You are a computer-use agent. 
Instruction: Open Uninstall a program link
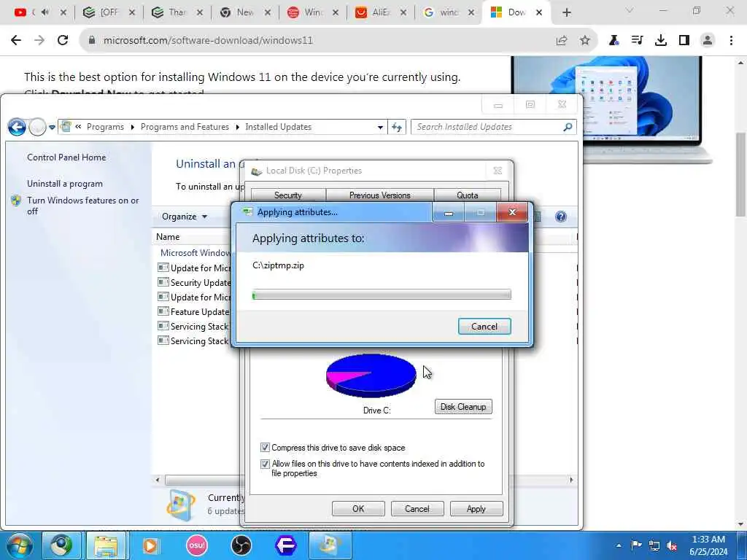(65, 184)
